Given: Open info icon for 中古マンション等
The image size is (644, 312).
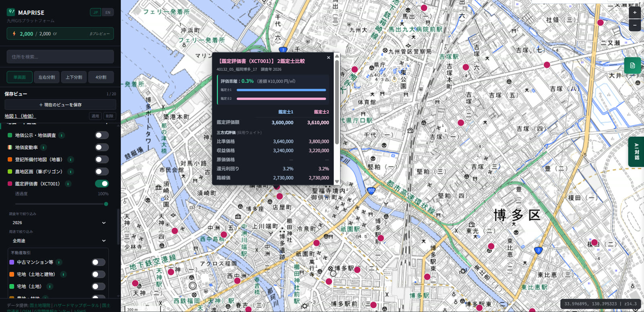Looking at the screenshot, I should point(59,262).
